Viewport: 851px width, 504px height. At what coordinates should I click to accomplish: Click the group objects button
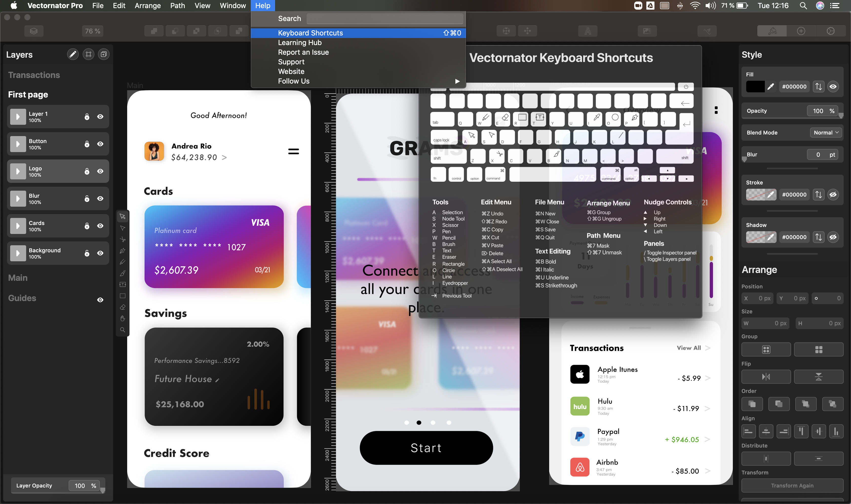point(766,349)
